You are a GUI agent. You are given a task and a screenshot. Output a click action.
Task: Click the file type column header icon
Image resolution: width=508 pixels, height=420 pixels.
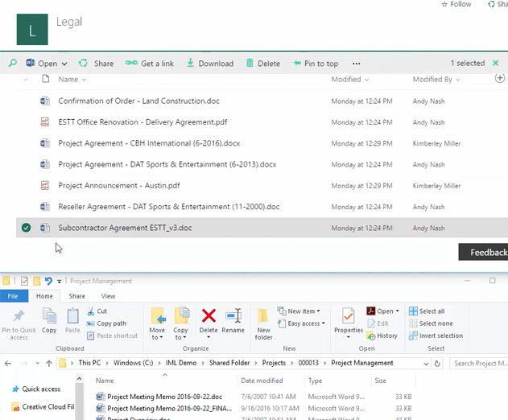(46, 79)
